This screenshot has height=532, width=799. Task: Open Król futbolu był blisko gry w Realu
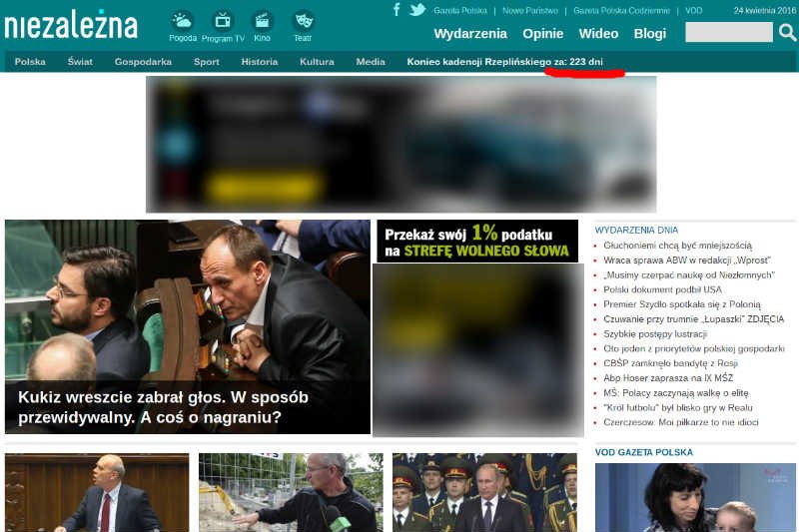click(x=678, y=408)
